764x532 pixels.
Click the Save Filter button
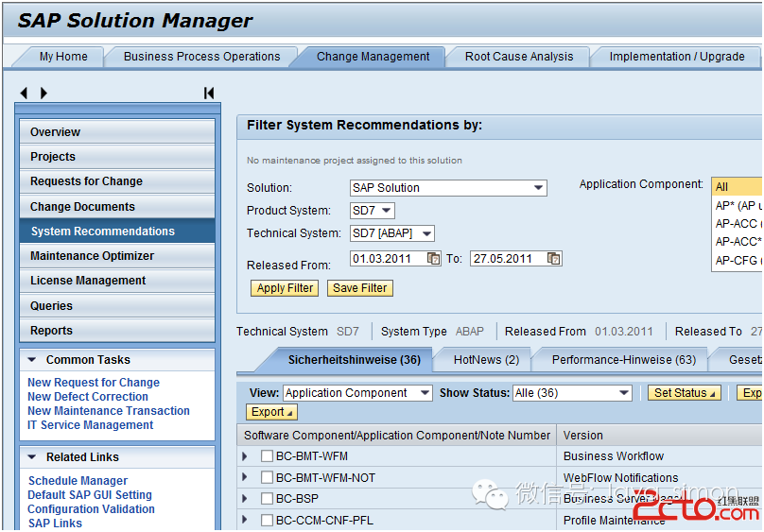[359, 288]
